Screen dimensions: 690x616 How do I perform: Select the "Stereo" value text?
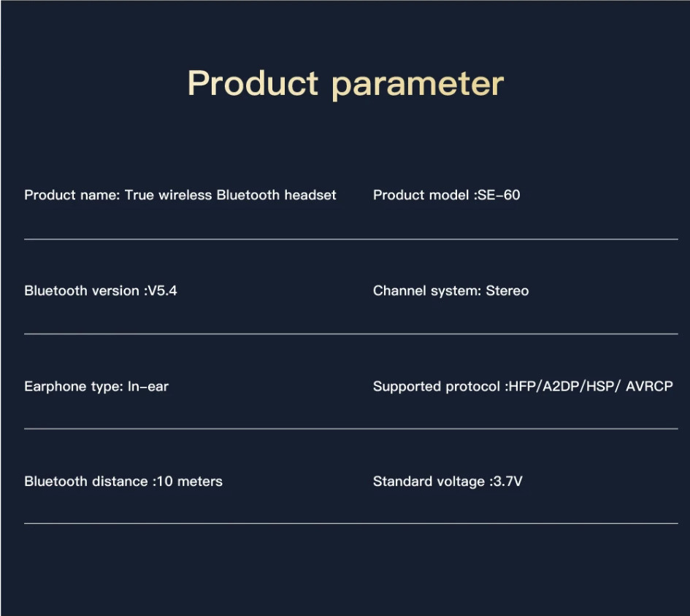(x=507, y=290)
